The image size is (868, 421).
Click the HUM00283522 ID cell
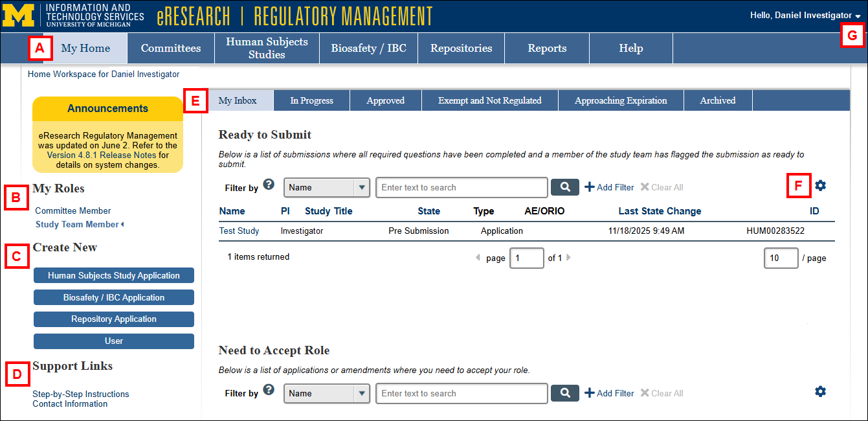point(775,231)
